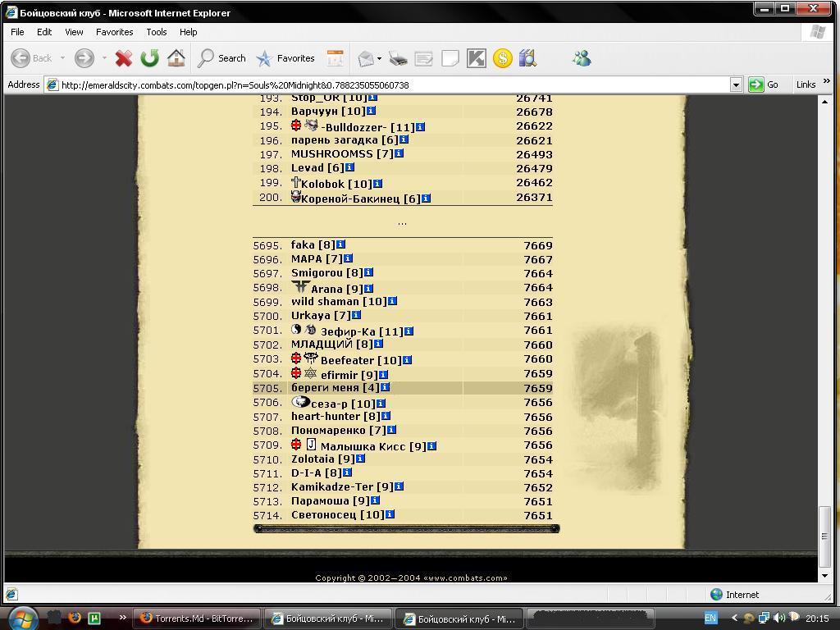840x630 pixels.
Task: Click the yin-yang icon before Зефир-Ка
Action: (x=296, y=329)
